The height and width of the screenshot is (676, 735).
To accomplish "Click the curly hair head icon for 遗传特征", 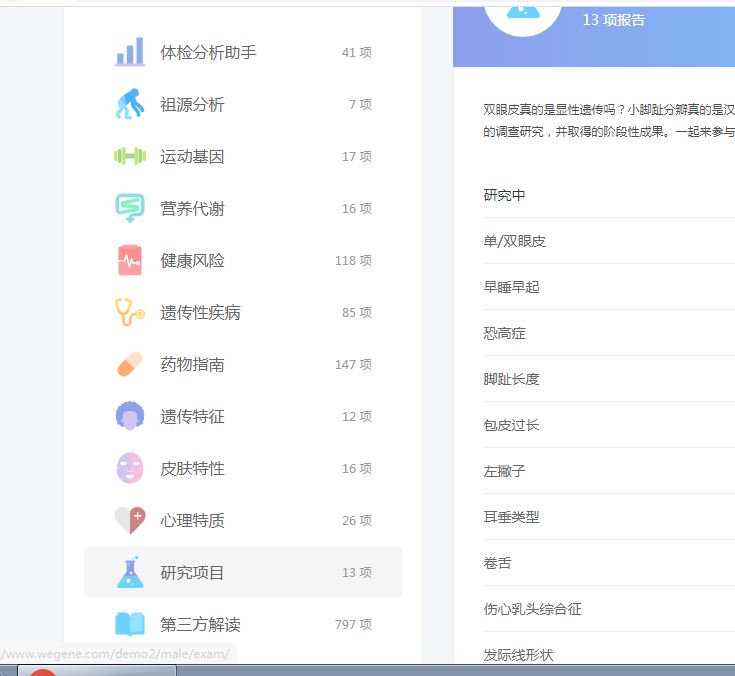I will [130, 416].
